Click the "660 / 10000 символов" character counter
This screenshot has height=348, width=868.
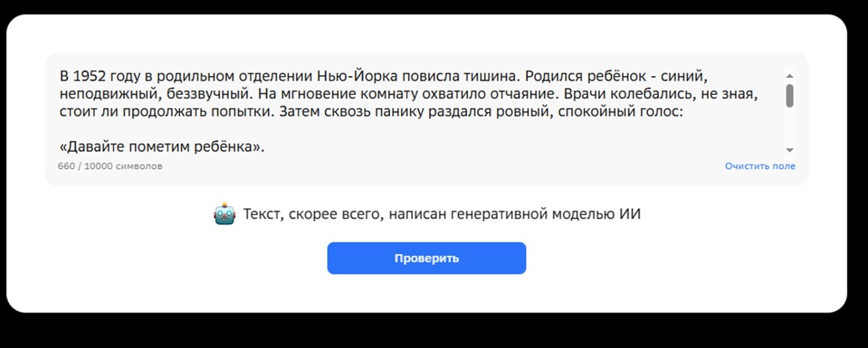coord(110,166)
